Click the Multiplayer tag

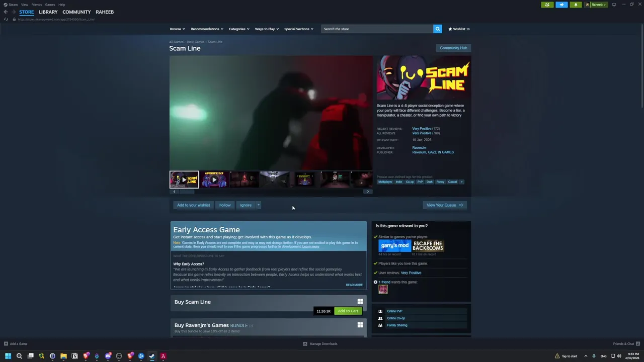pos(385,182)
